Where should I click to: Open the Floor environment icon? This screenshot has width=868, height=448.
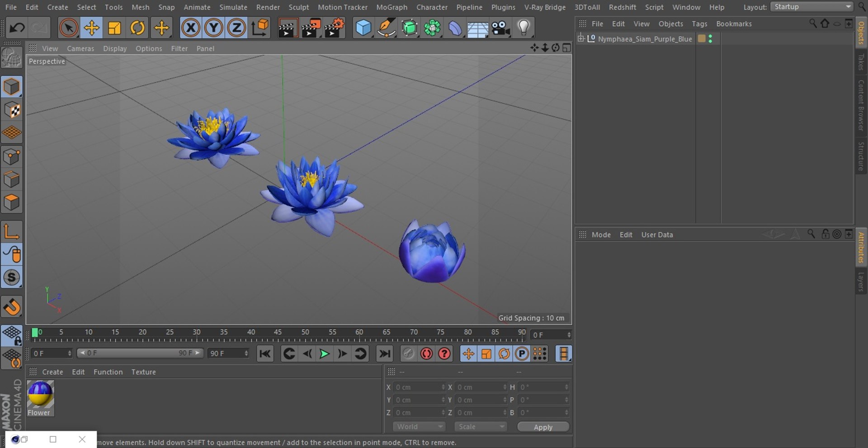click(478, 28)
